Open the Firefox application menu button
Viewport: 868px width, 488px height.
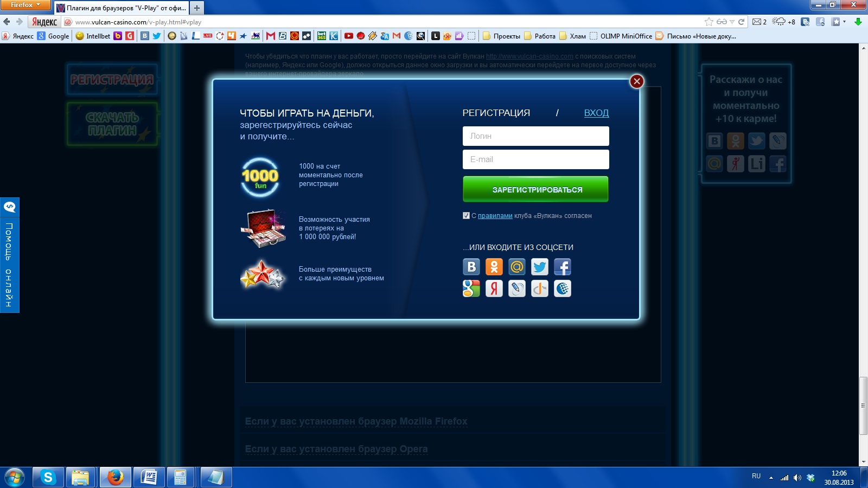(25, 5)
